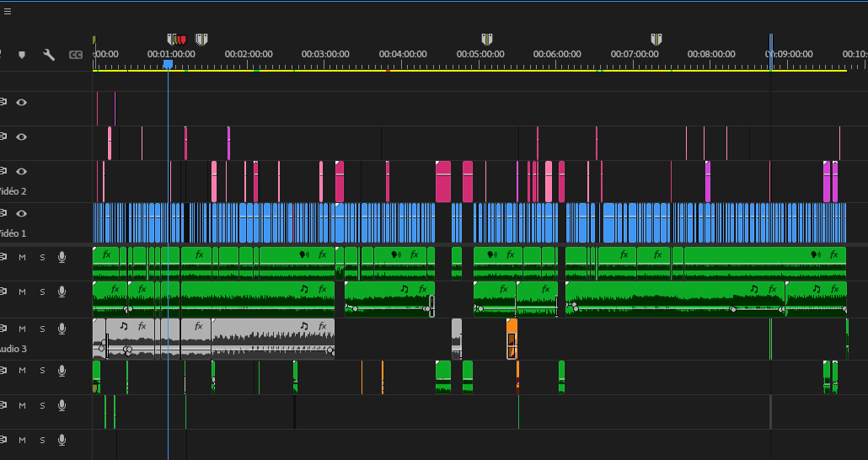Click the 00:06:00:00 ruler timecode
The image size is (868, 460).
point(557,54)
